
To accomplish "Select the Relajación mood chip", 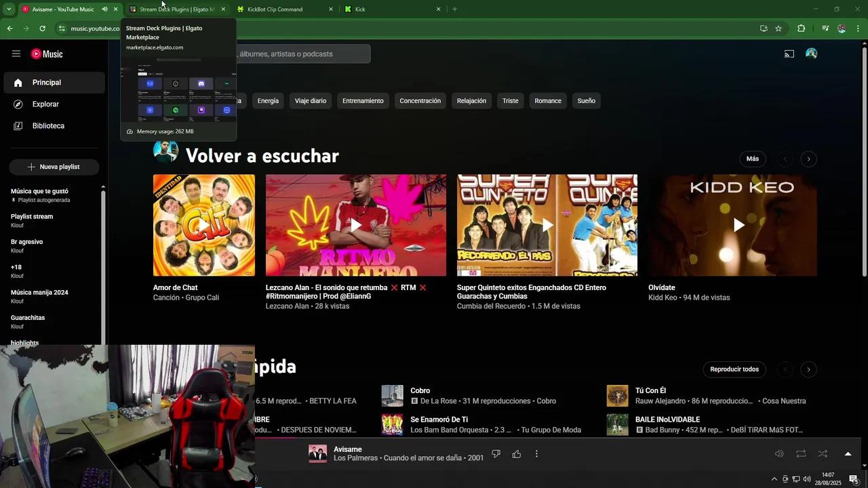I will [471, 101].
